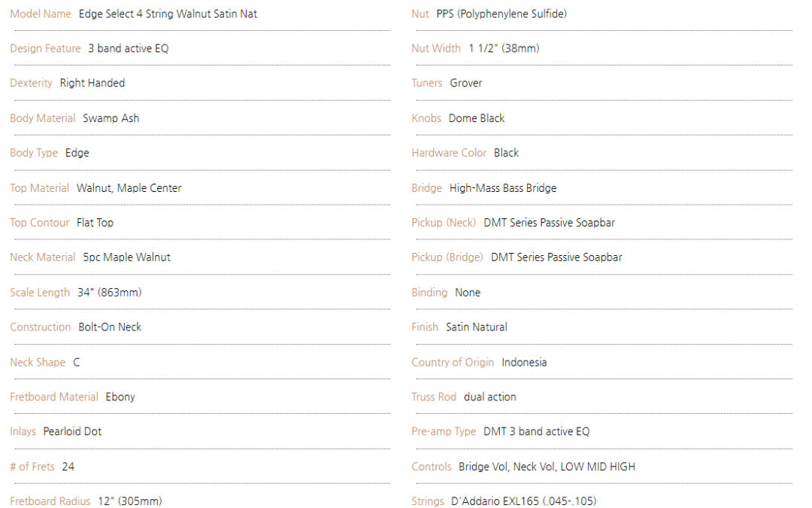Click the Hardware Color label

[x=449, y=153]
